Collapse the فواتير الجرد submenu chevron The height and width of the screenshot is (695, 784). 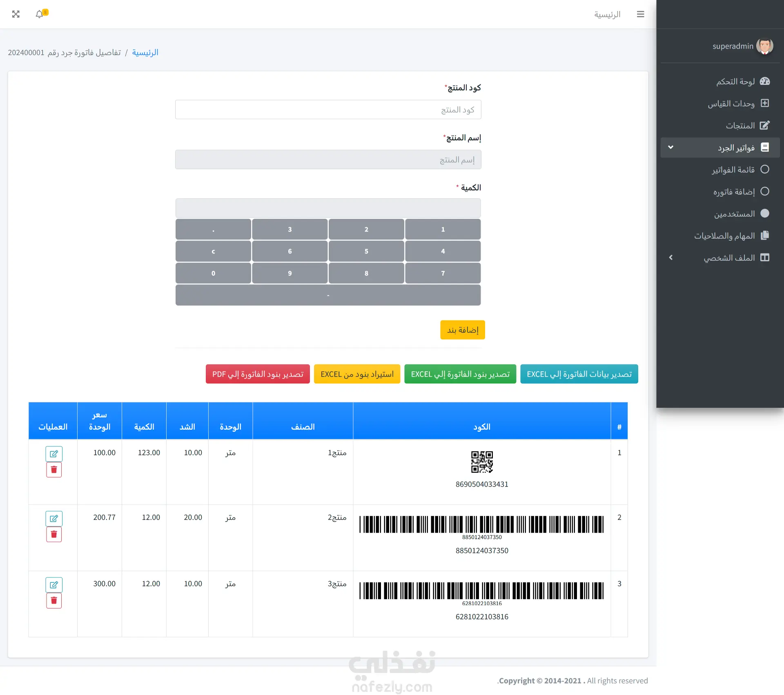[x=670, y=147]
